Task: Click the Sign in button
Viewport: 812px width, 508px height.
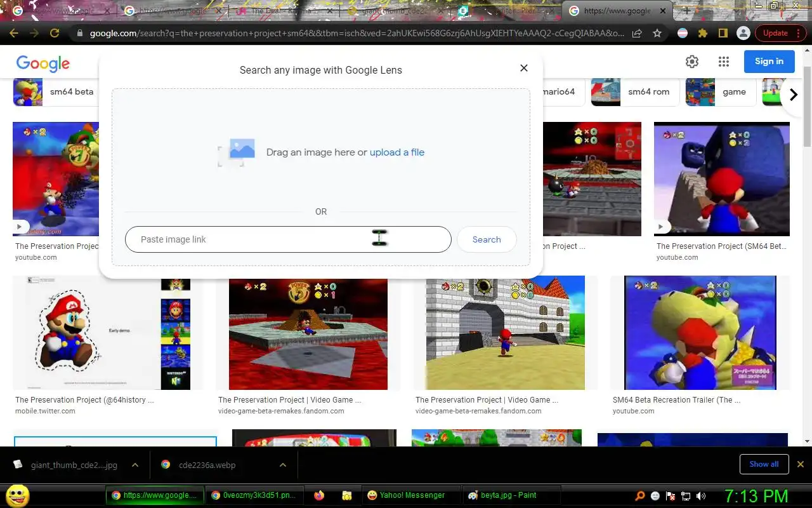Action: (x=769, y=62)
